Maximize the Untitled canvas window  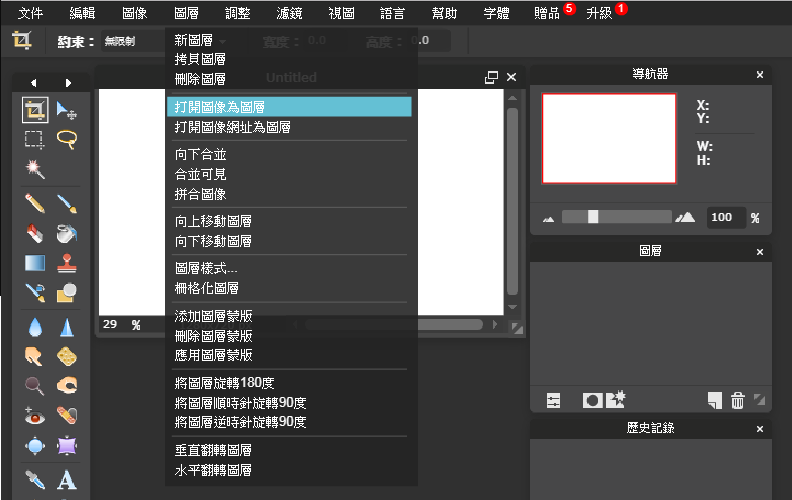pos(491,77)
